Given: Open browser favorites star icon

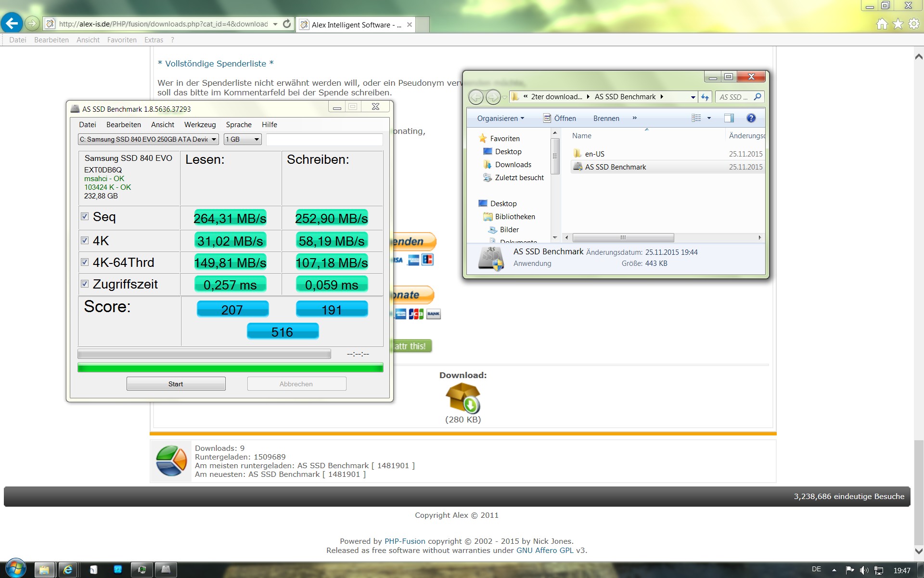Looking at the screenshot, I should (x=898, y=24).
